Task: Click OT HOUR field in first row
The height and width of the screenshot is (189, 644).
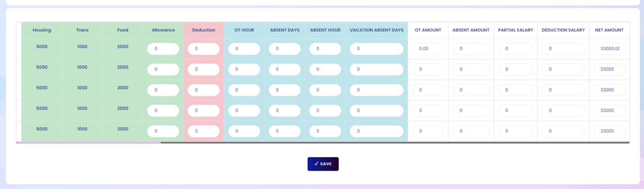Action: [244, 49]
